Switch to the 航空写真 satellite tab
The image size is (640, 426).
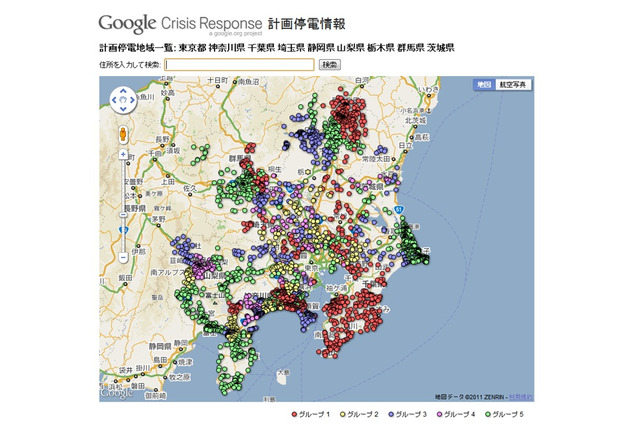(x=513, y=84)
